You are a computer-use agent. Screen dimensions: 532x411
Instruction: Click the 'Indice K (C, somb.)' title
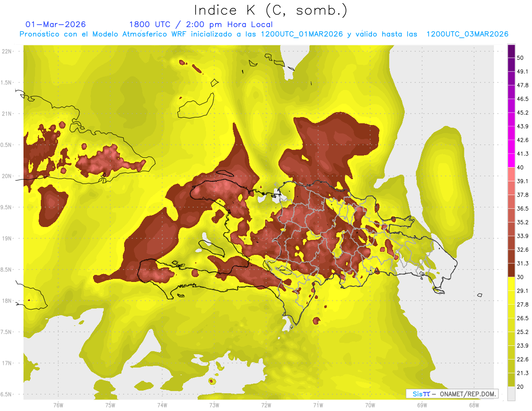(x=270, y=10)
